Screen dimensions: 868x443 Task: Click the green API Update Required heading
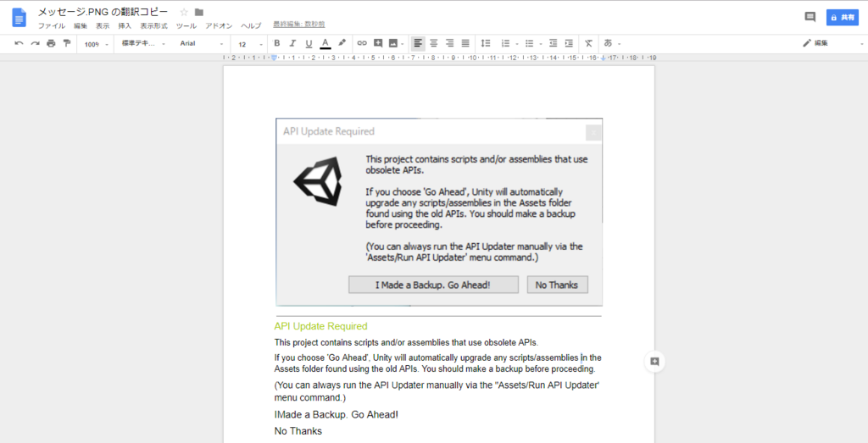point(320,326)
